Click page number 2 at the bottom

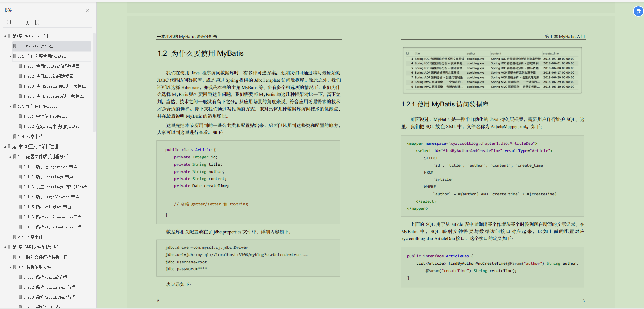tap(158, 301)
